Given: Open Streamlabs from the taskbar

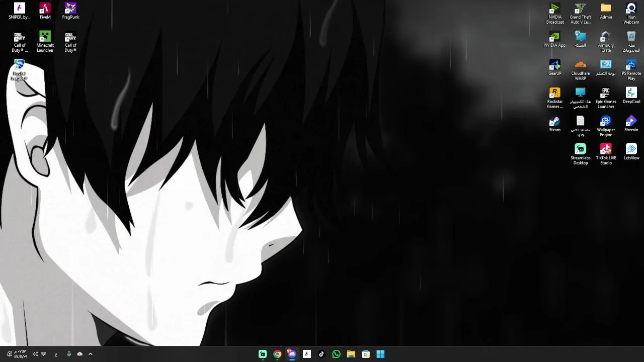Looking at the screenshot, I should [x=263, y=354].
